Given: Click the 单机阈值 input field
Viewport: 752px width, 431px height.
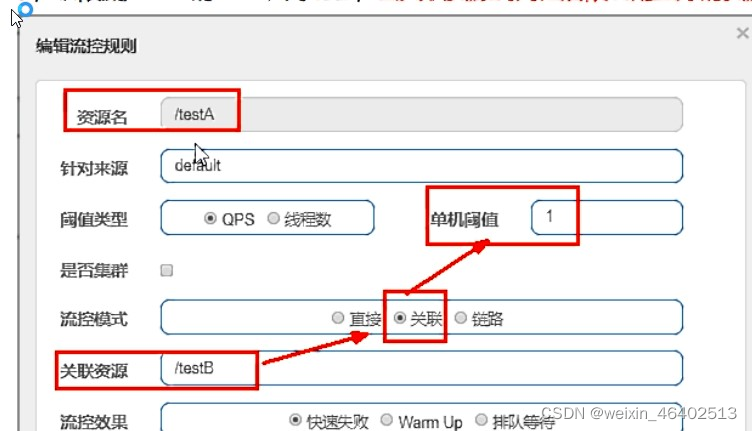Looking at the screenshot, I should [607, 218].
